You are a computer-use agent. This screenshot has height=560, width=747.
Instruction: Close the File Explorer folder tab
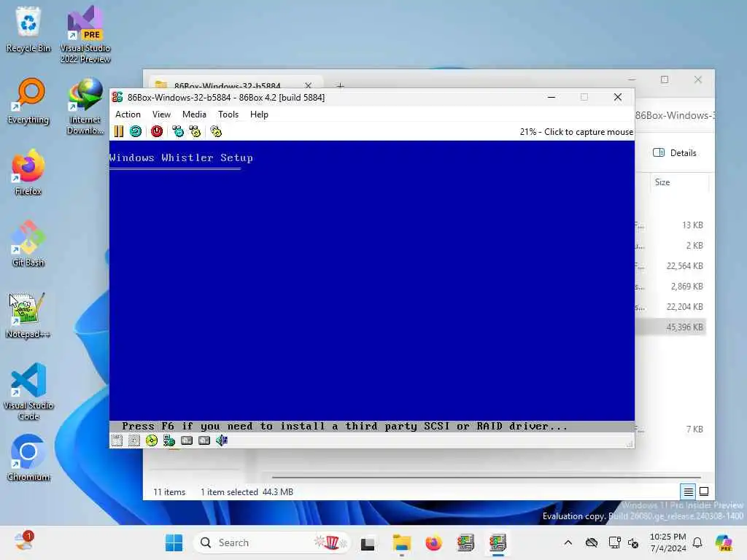pyautogui.click(x=309, y=86)
